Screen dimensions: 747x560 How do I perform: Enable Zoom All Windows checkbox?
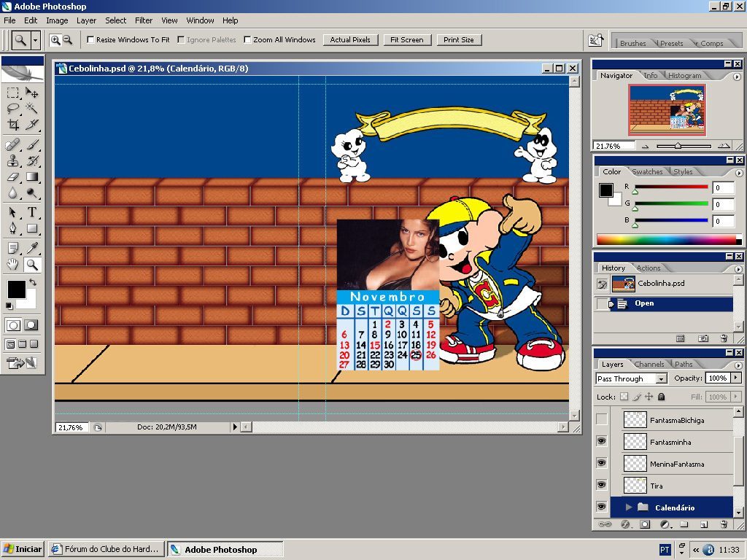(x=247, y=39)
